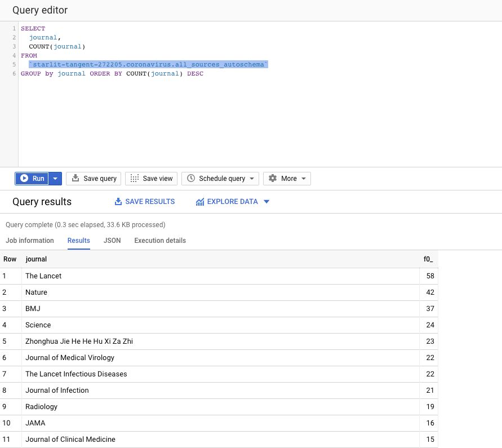Click the journal column header
The width and height of the screenshot is (502, 448).
point(36,259)
